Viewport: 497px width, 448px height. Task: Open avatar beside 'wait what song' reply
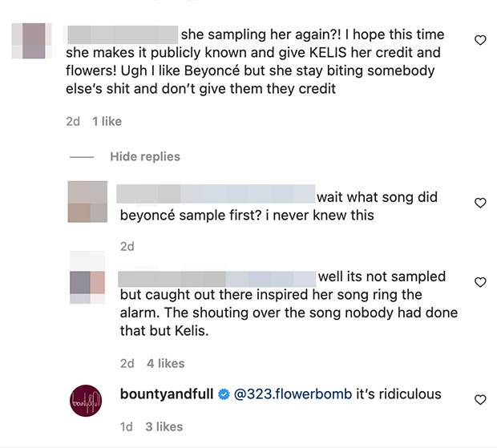click(87, 202)
